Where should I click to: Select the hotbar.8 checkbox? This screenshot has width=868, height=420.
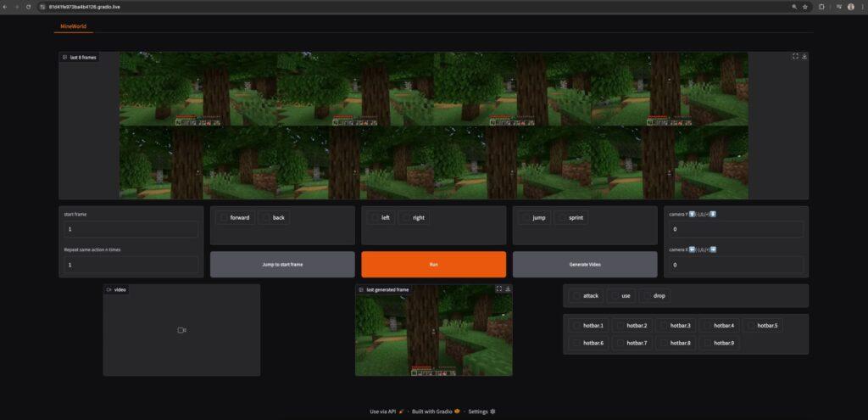[663, 343]
